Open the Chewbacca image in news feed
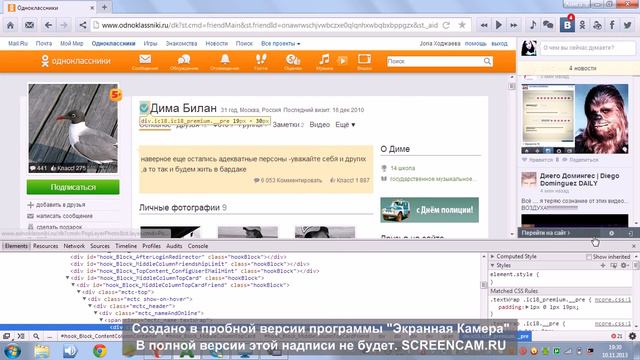Viewport: 640px width, 360px height. pyautogui.click(x=602, y=118)
